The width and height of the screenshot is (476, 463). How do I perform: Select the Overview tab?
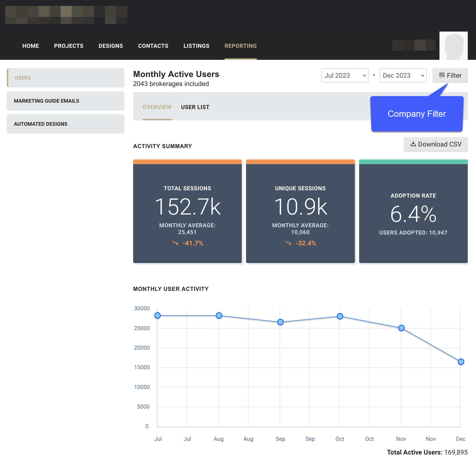pyautogui.click(x=157, y=107)
